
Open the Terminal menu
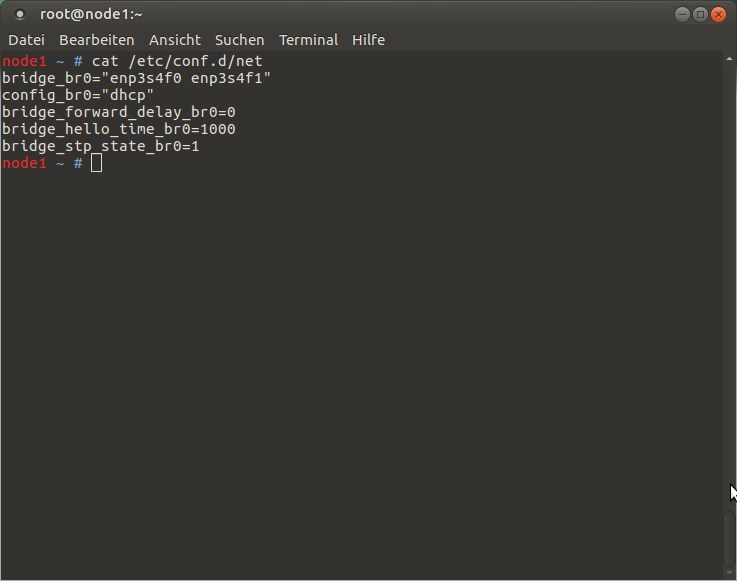[x=308, y=40]
